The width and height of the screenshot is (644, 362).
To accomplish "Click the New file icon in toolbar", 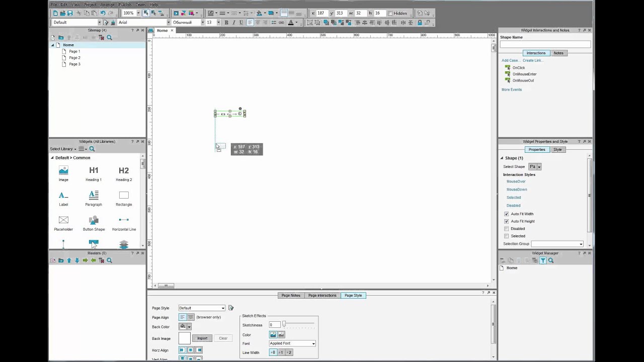I will [x=55, y=13].
